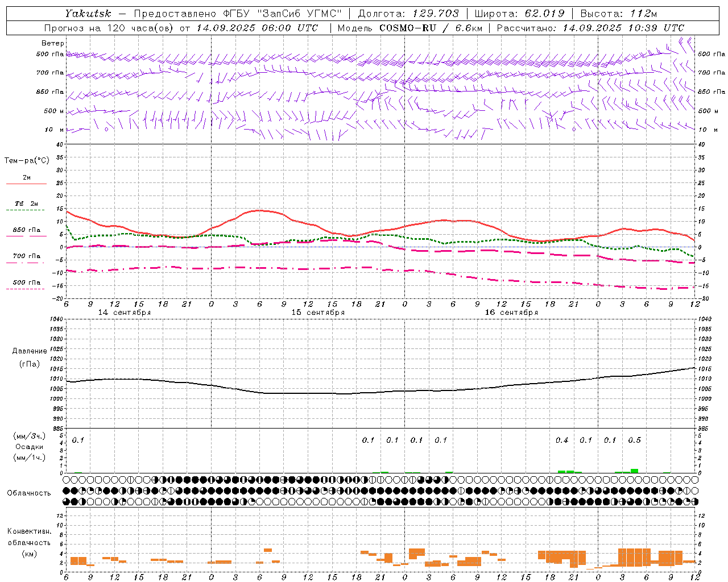728x582 pixels.
Task: Select the Рассчитано: 14.09.2025 10:39 UTC timestamp
Action: (590, 28)
